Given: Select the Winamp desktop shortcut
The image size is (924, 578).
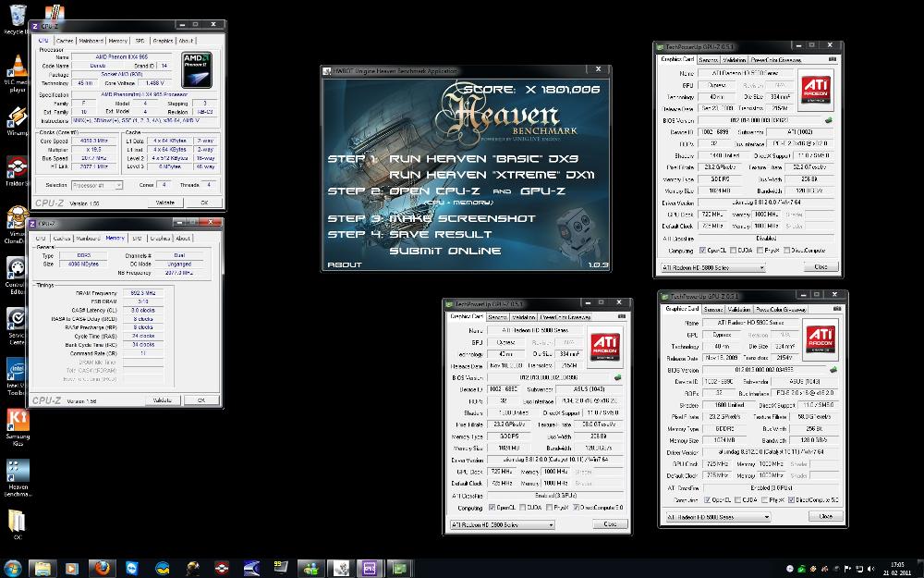Looking at the screenshot, I should 16,120.
